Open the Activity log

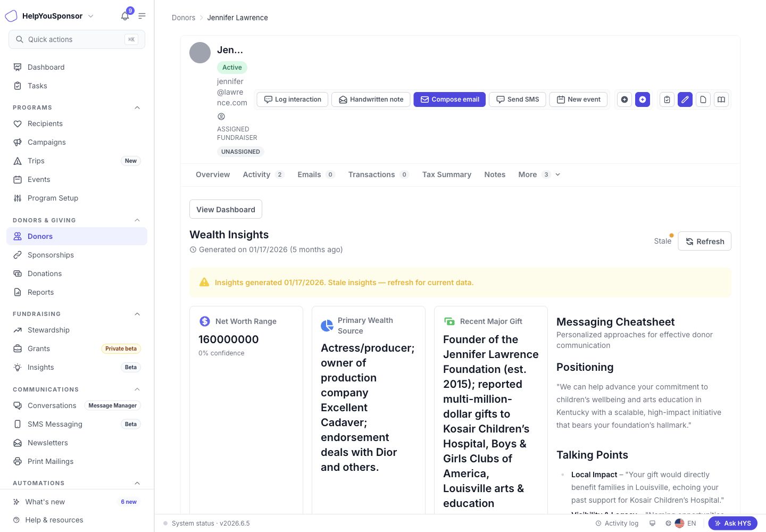tap(617, 523)
